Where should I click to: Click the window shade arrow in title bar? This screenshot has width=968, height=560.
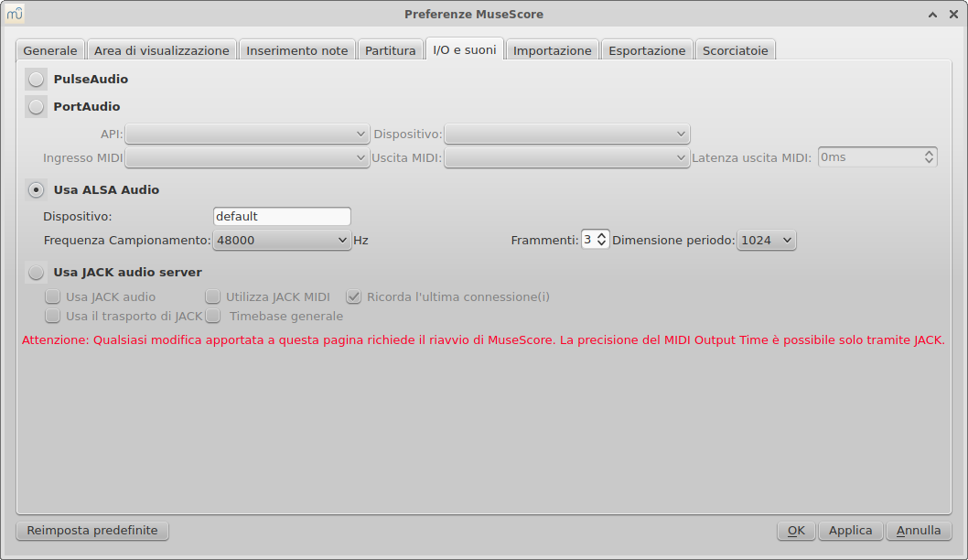click(932, 15)
